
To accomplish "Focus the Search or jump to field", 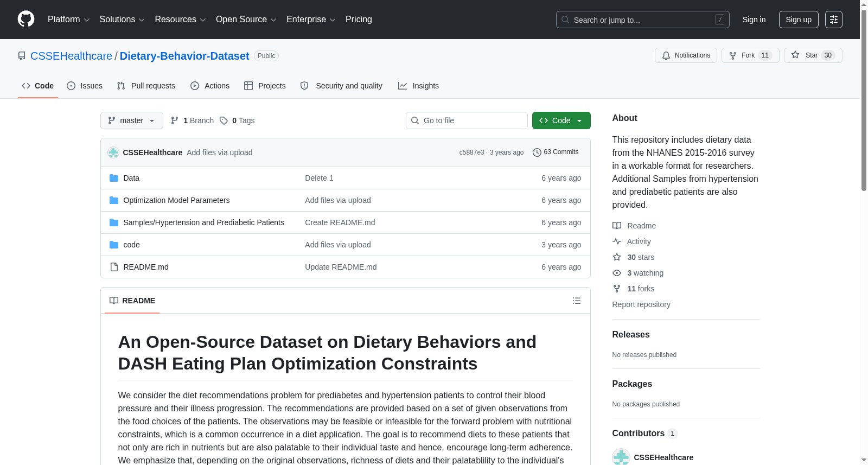I will tap(642, 20).
